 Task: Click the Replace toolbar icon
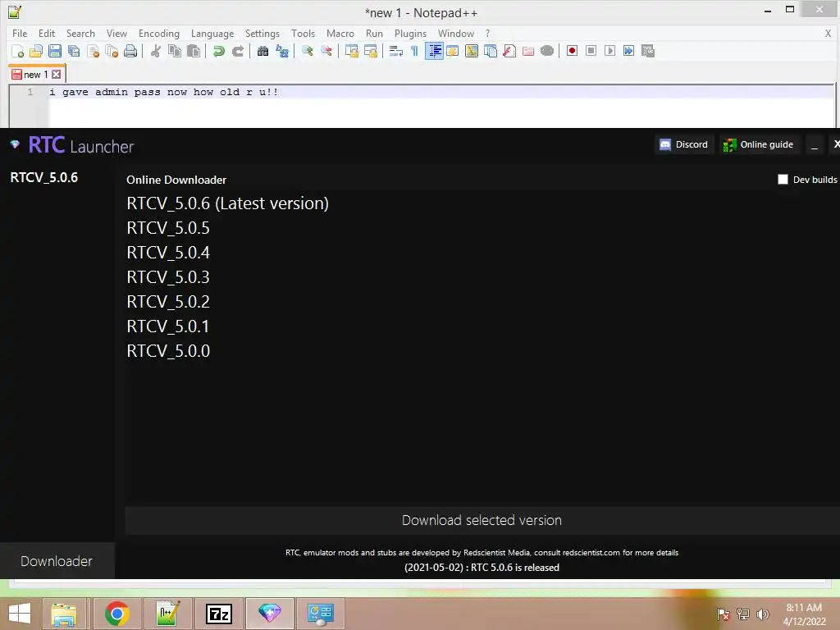click(282, 51)
